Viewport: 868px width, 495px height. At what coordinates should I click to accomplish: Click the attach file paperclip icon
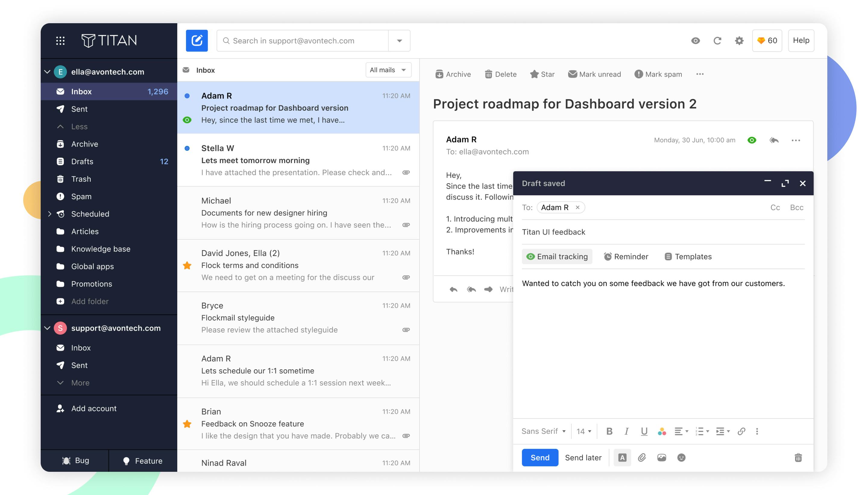tap(641, 457)
